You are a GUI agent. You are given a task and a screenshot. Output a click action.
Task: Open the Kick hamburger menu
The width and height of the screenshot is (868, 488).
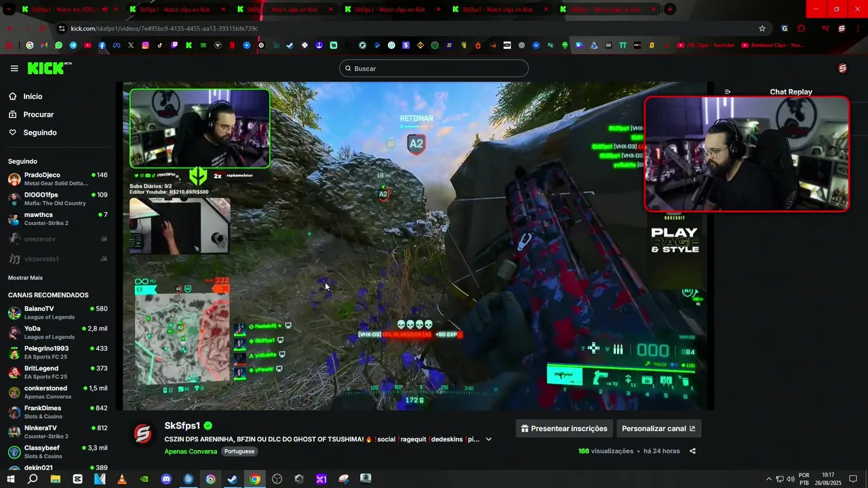point(14,68)
